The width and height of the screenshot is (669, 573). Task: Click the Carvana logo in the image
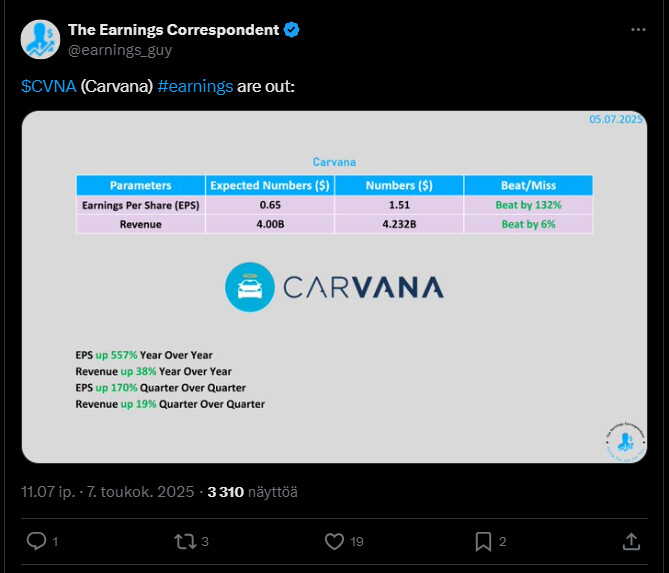coord(334,288)
